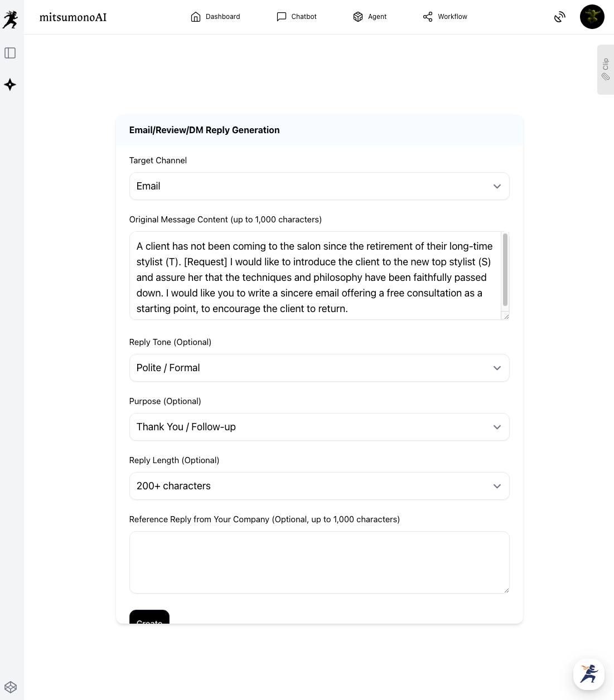Click the sparkle star icon in sidebar
This screenshot has height=700, width=614.
(x=10, y=85)
